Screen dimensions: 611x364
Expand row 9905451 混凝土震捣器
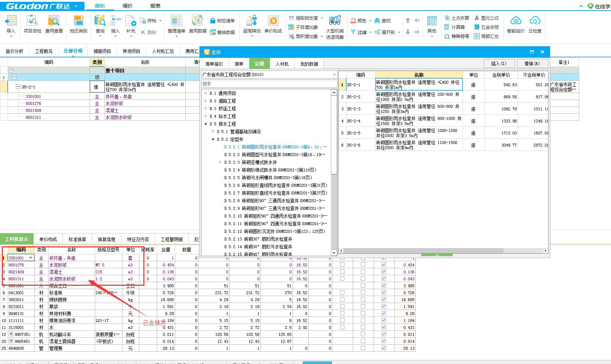[x=11, y=341]
